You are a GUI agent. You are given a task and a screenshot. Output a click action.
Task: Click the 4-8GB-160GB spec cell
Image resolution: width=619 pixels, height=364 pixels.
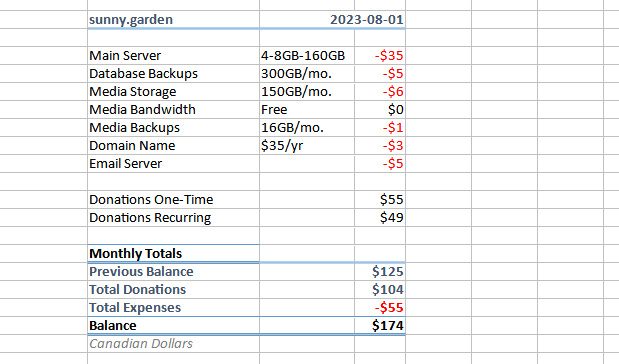307,56
